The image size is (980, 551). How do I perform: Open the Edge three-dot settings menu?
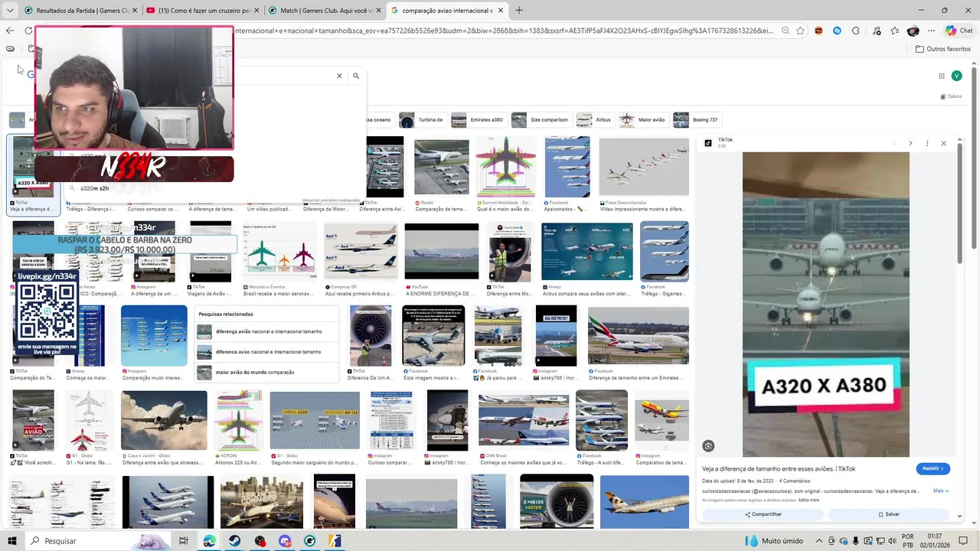931,31
